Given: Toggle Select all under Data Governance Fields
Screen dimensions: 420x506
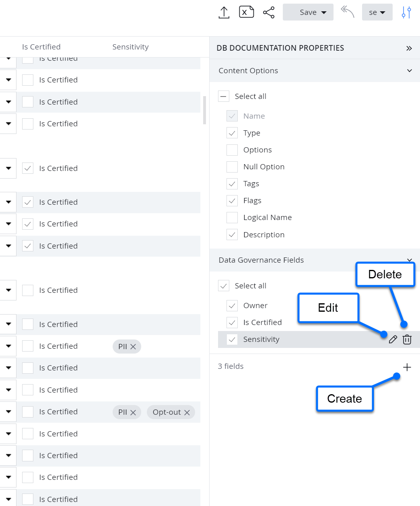Looking at the screenshot, I should pyautogui.click(x=224, y=286).
